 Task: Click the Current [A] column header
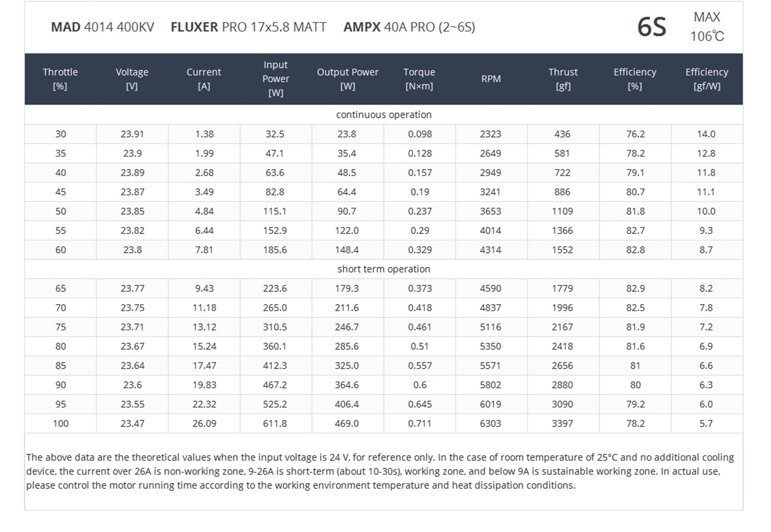point(204,79)
